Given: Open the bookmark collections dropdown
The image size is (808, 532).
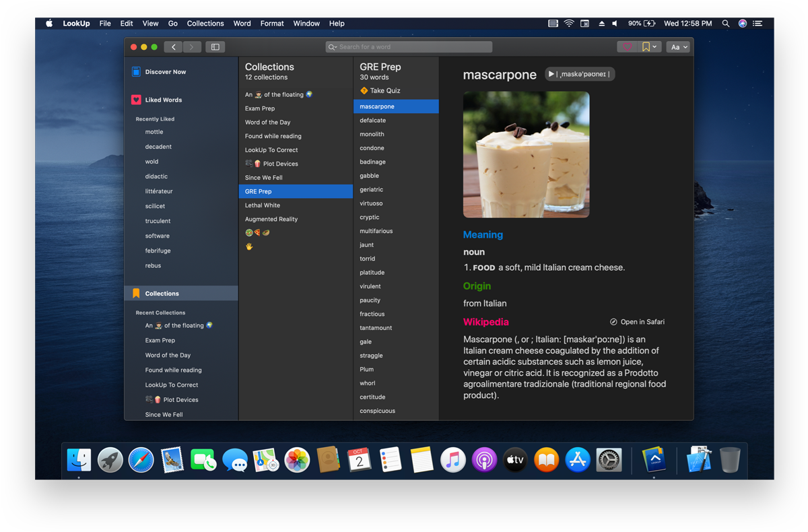Looking at the screenshot, I should pos(649,47).
